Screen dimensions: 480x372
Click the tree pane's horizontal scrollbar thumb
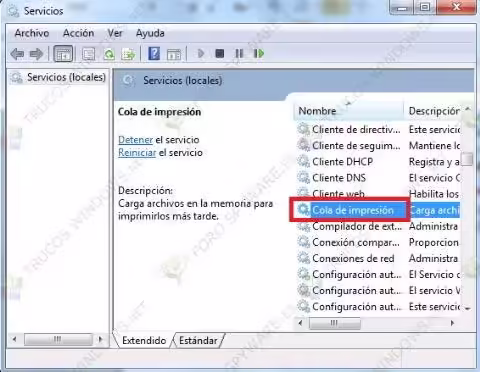[58, 340]
